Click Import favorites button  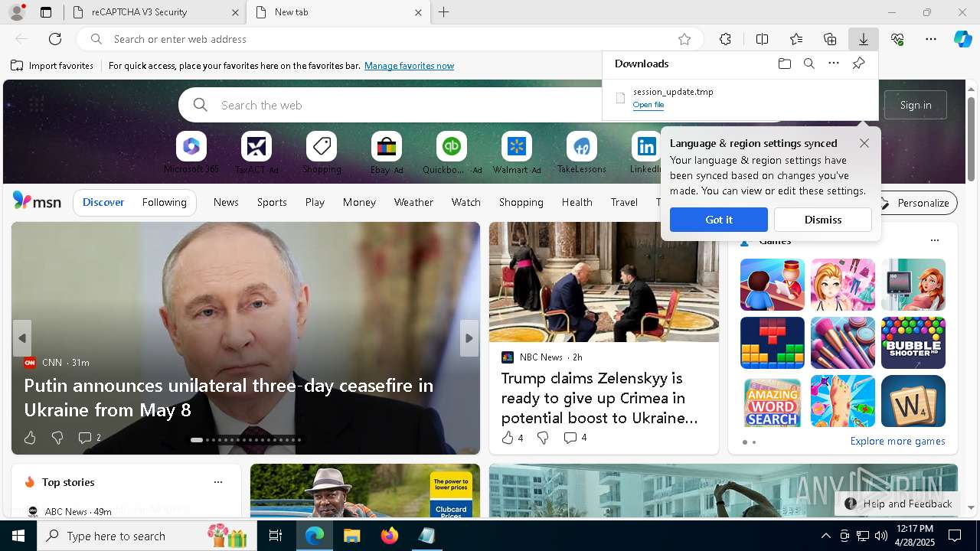pyautogui.click(x=52, y=66)
